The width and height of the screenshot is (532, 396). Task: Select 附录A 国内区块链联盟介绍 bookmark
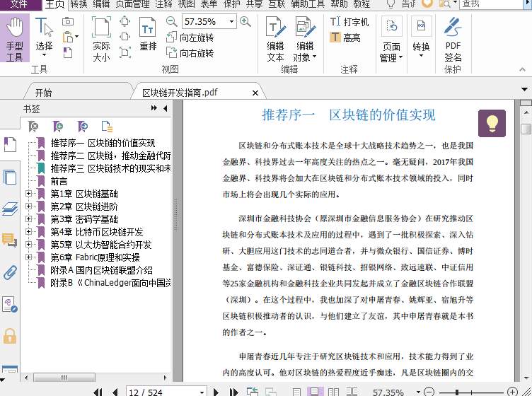(x=101, y=270)
